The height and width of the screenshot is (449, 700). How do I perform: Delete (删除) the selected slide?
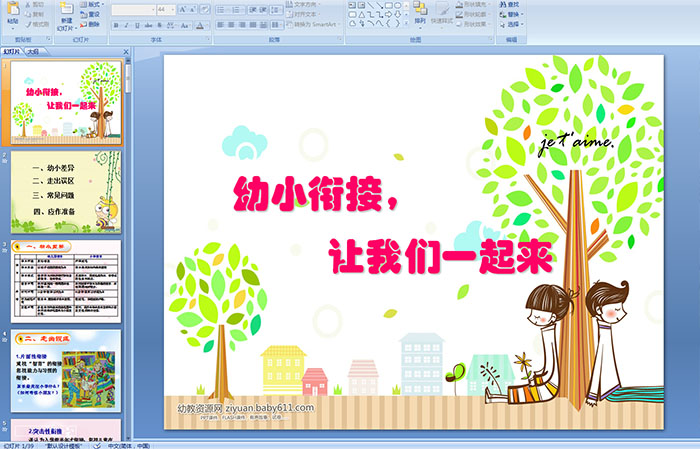coord(90,24)
